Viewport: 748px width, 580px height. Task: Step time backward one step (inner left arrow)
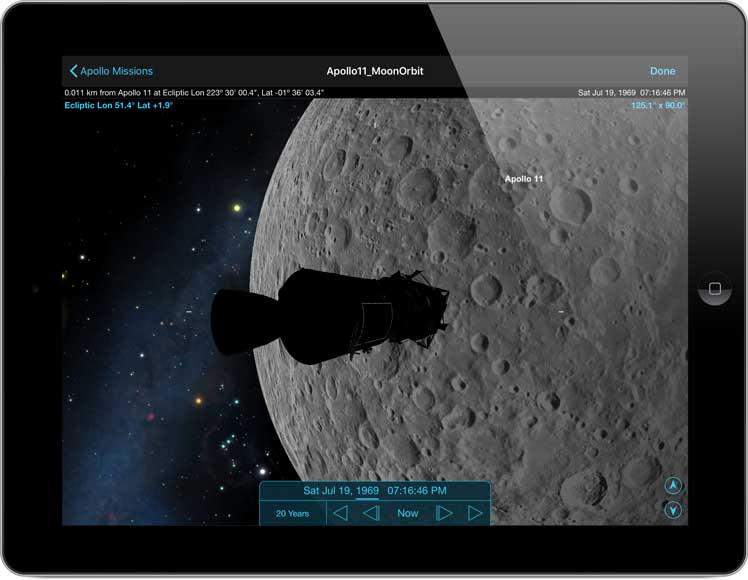pos(371,513)
